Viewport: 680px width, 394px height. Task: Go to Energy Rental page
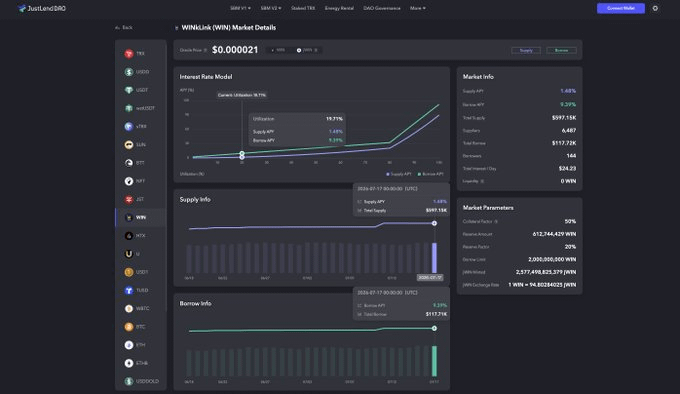(x=339, y=8)
